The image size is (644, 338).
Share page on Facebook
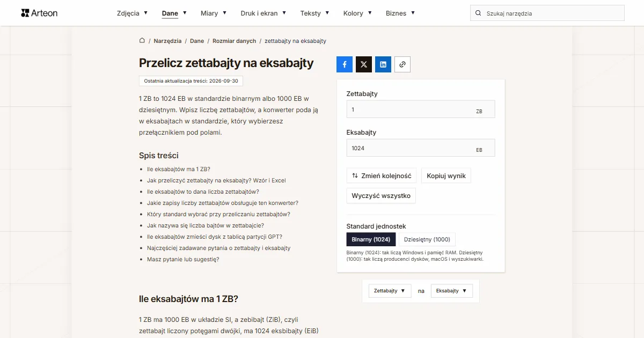345,64
